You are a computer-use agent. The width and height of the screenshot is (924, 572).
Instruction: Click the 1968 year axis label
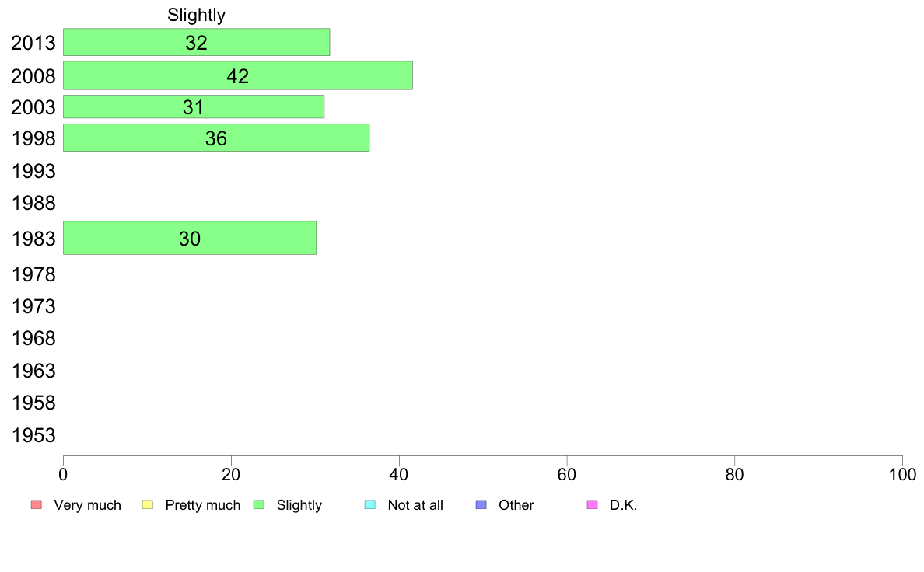click(x=33, y=338)
